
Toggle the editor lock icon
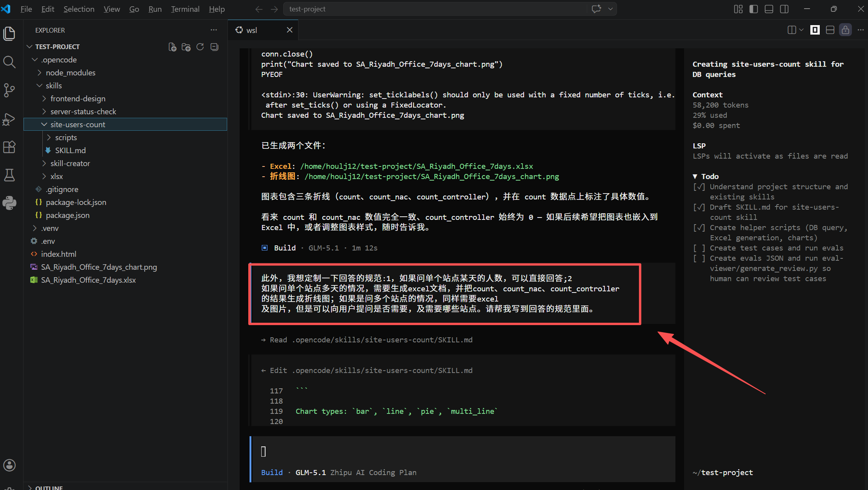coord(845,30)
